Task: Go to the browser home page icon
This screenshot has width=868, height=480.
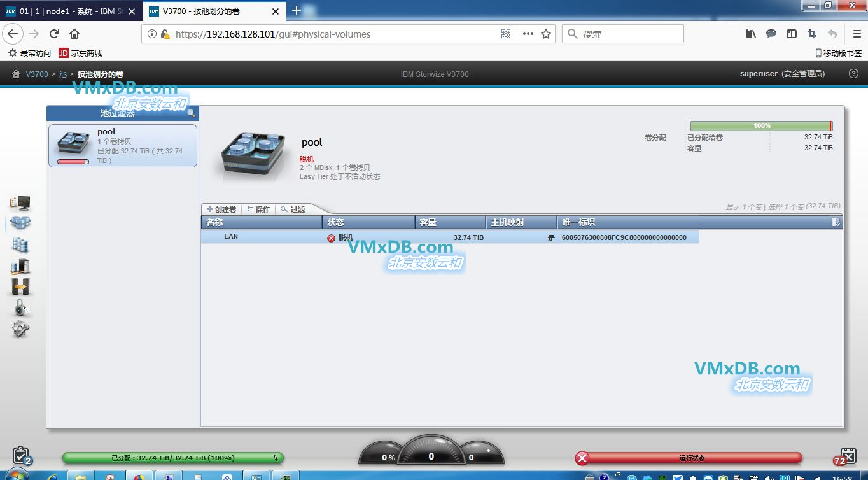Action: point(74,34)
